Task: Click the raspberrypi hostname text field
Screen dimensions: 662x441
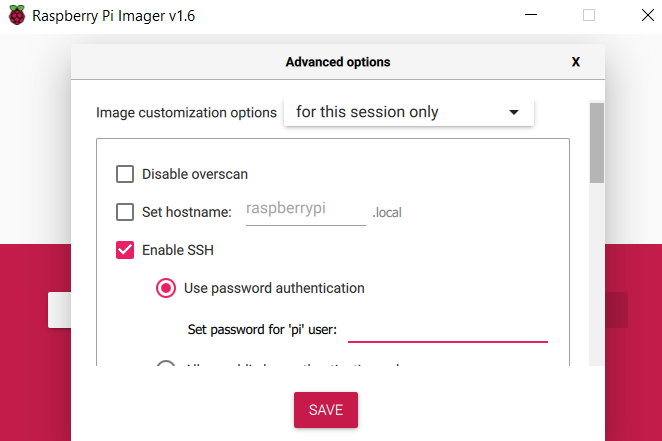Action: 305,211
